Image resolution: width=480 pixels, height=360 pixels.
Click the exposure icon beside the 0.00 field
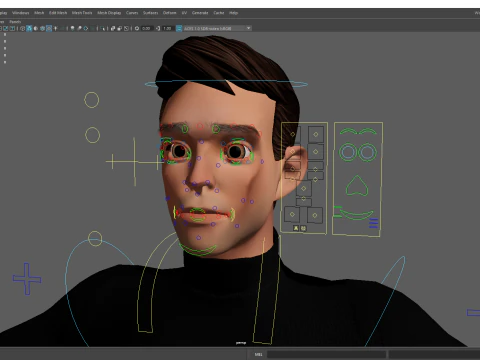(x=137, y=28)
